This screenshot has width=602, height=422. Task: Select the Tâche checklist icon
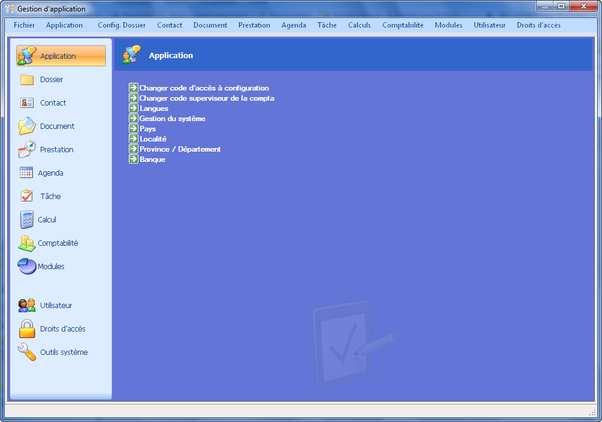27,196
